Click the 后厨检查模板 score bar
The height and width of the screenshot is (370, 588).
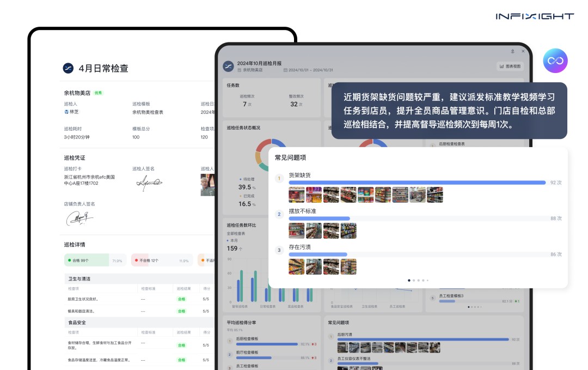point(267,344)
